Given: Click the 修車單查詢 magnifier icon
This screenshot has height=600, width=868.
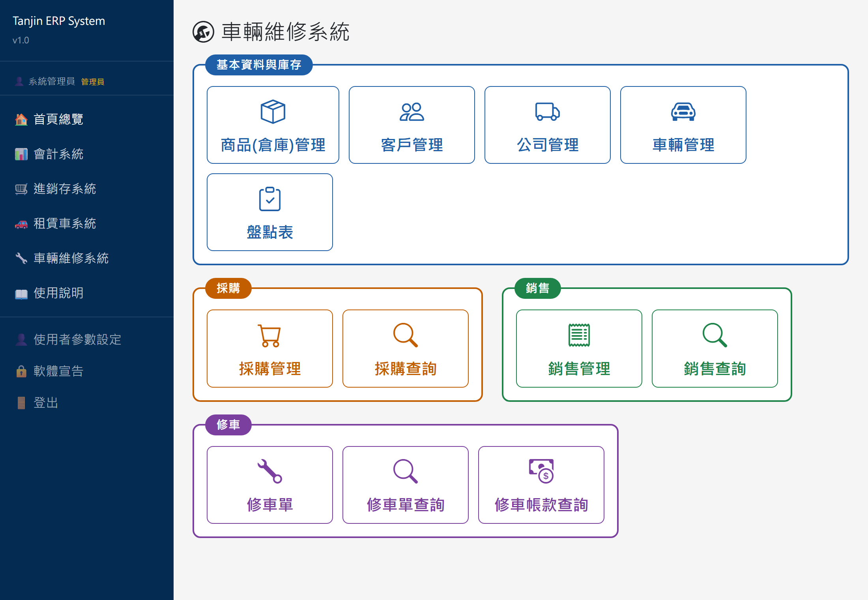Looking at the screenshot, I should [406, 471].
